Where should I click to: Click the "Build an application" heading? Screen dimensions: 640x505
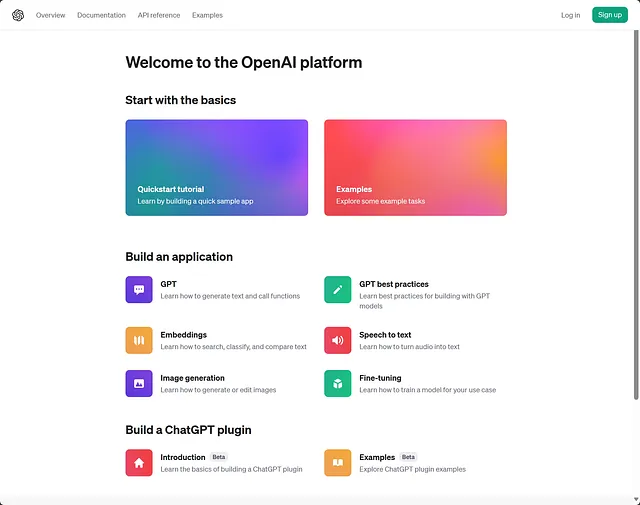pos(179,257)
